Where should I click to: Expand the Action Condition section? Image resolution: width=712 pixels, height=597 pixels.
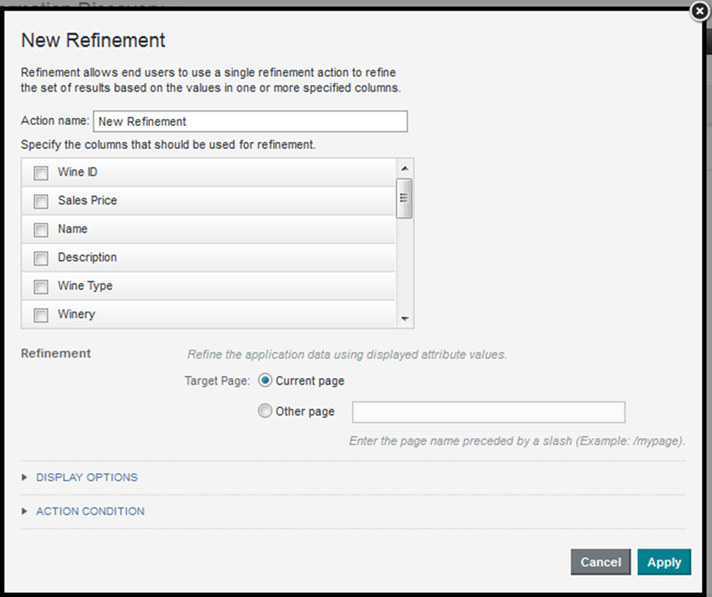pyautogui.click(x=90, y=511)
